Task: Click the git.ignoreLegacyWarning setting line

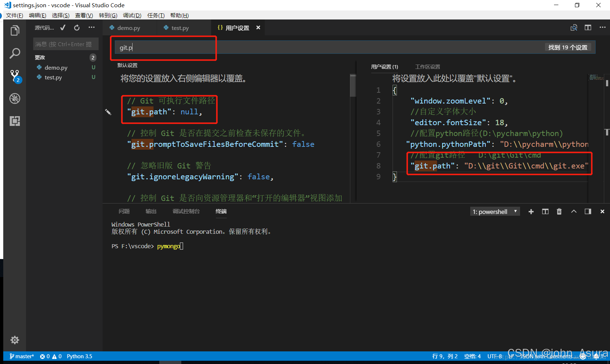Action: click(200, 177)
